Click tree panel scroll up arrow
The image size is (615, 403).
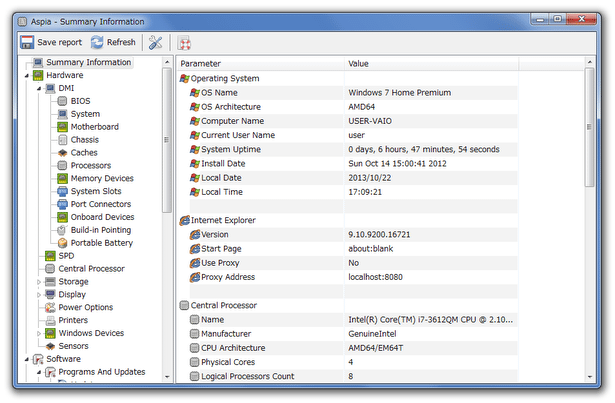(x=167, y=62)
